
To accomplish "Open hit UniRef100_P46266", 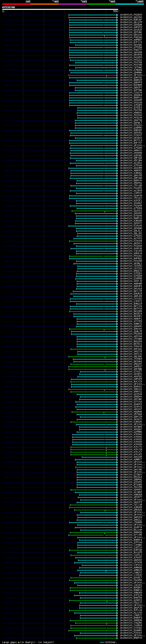I will pyautogui.click(x=131, y=37).
